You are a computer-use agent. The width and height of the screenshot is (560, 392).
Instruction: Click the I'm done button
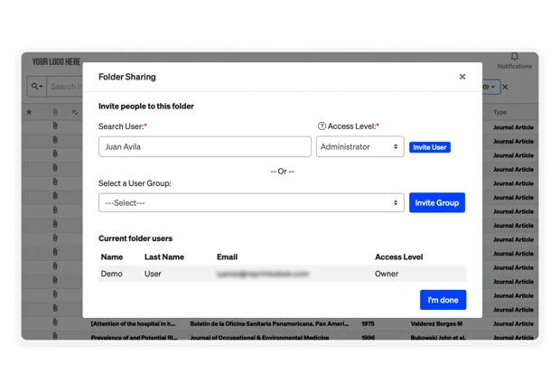click(443, 300)
